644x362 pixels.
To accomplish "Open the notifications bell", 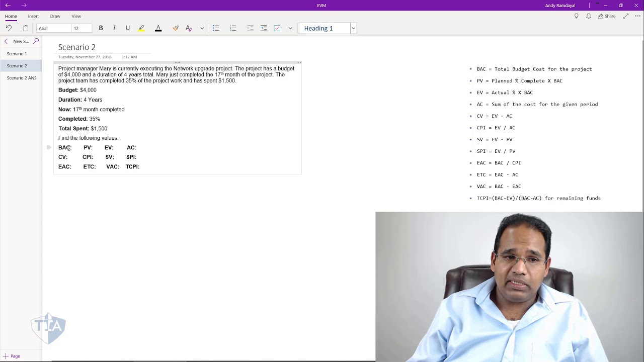I will pyautogui.click(x=589, y=16).
